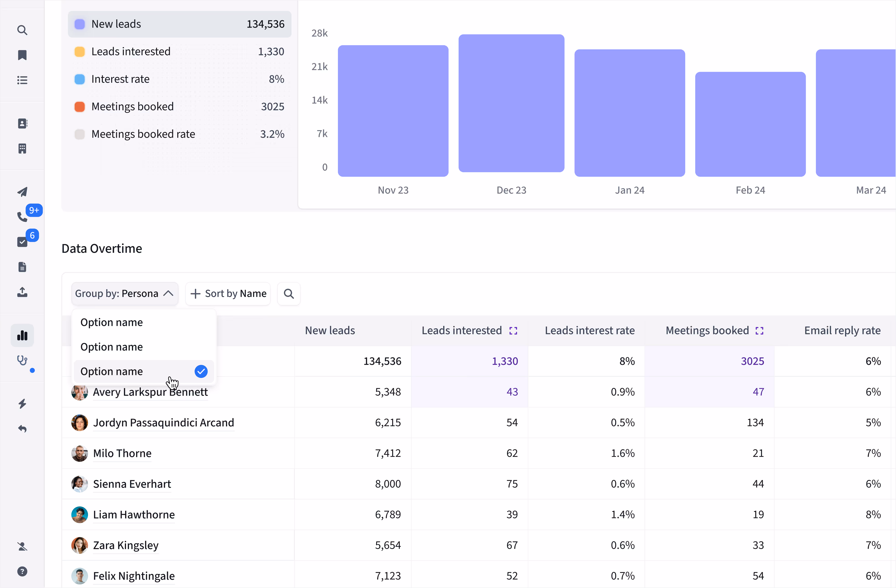Open the stethoscope diagnostics icon
Viewport: 896px width, 588px height.
pos(22,360)
